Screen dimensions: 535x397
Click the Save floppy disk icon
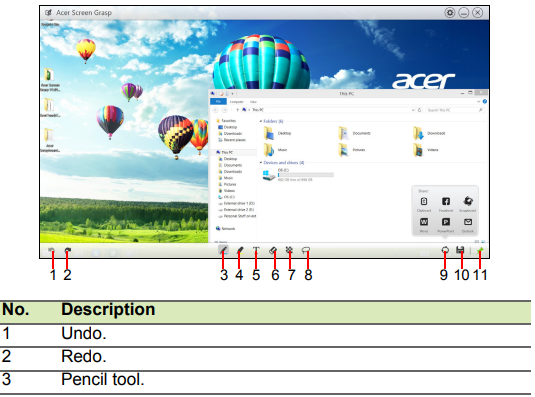tap(460, 250)
